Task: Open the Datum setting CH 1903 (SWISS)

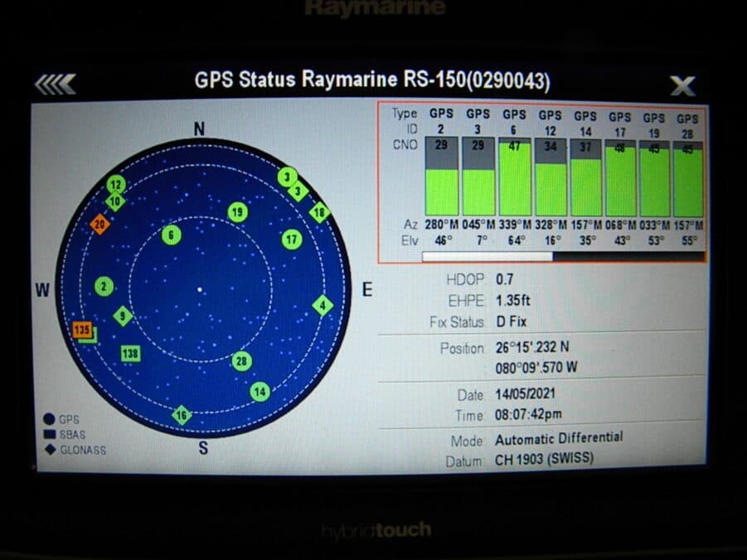Action: (x=544, y=459)
